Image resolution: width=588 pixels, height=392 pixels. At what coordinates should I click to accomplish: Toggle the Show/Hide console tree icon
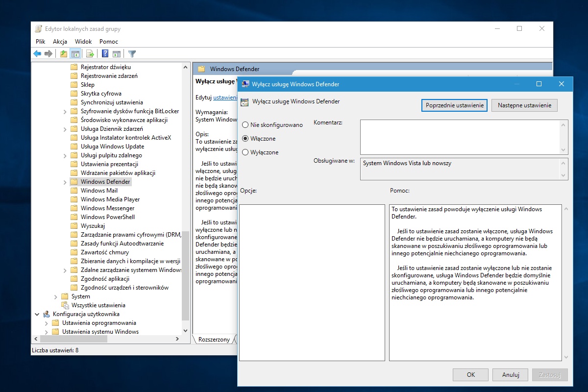(75, 54)
